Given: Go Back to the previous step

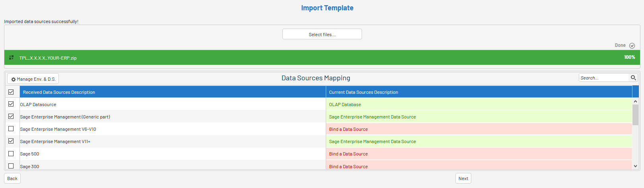Looking at the screenshot, I should point(12,178).
